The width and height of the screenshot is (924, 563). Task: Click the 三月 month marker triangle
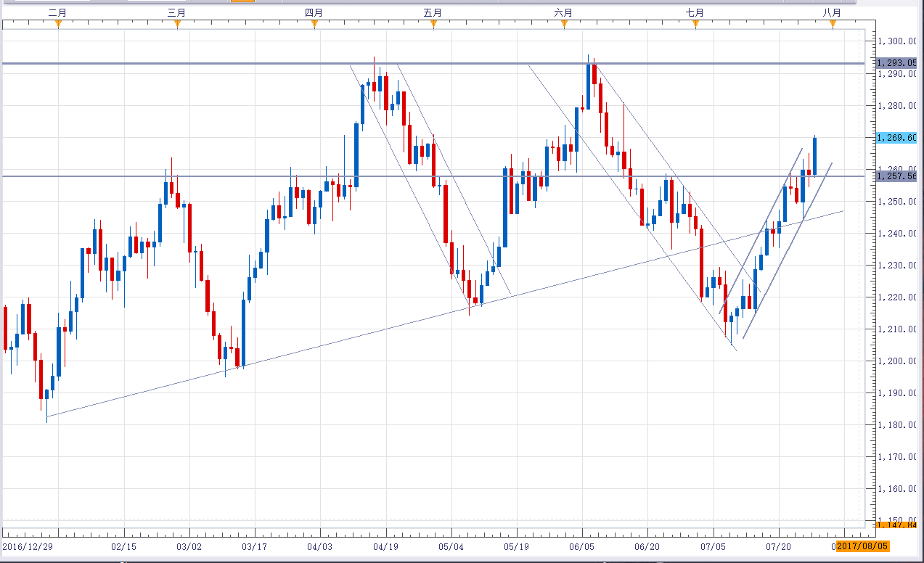[x=177, y=25]
